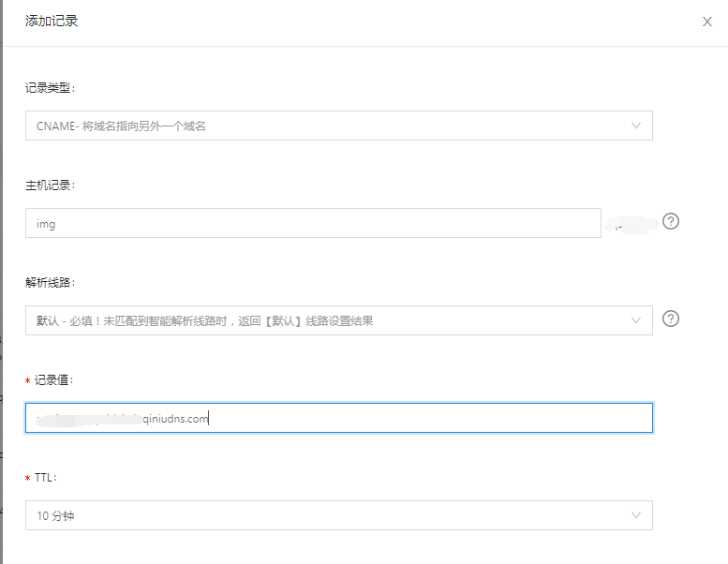Click help icon beside 解析线路 dropdown

670,319
